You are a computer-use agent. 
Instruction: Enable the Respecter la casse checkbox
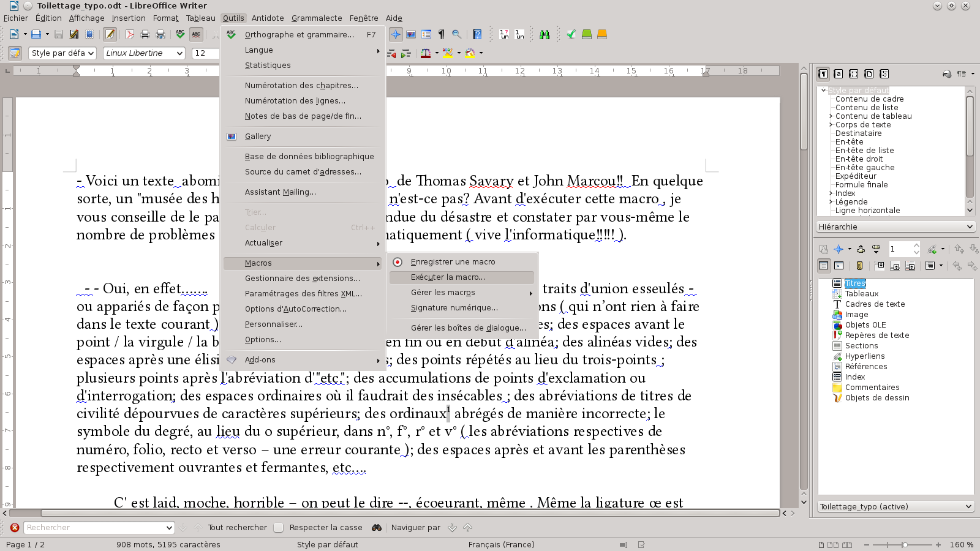coord(279,528)
